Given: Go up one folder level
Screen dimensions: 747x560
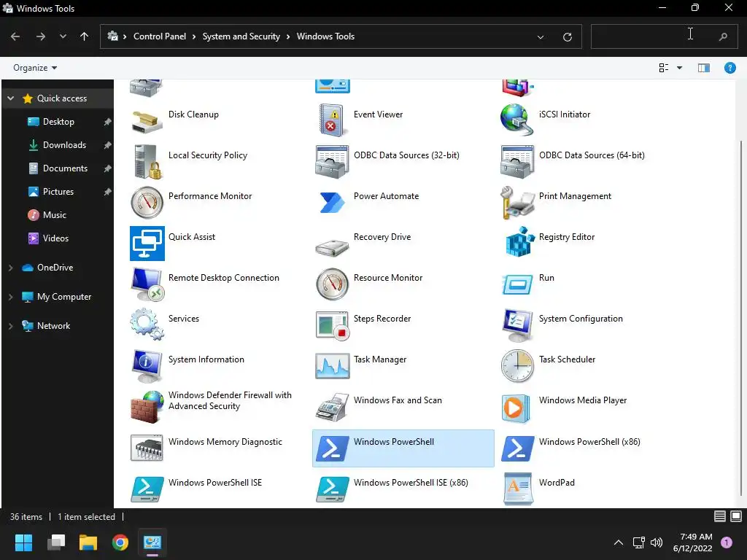Looking at the screenshot, I should 85,36.
